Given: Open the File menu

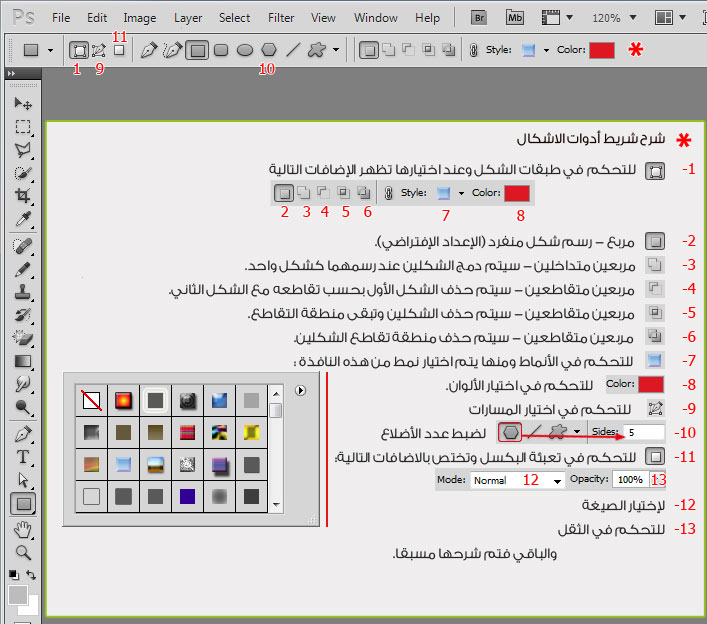Looking at the screenshot, I should coord(61,18).
